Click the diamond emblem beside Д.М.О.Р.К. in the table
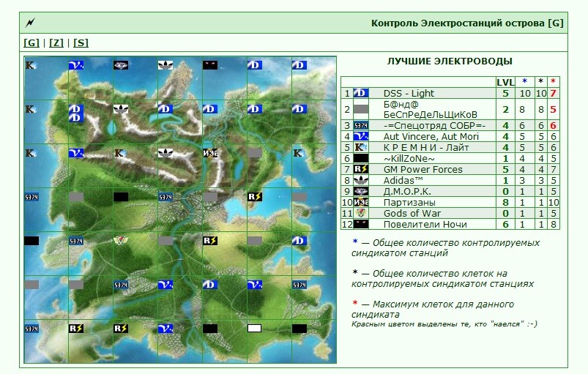Screen dimensions: 588x374 [361, 191]
